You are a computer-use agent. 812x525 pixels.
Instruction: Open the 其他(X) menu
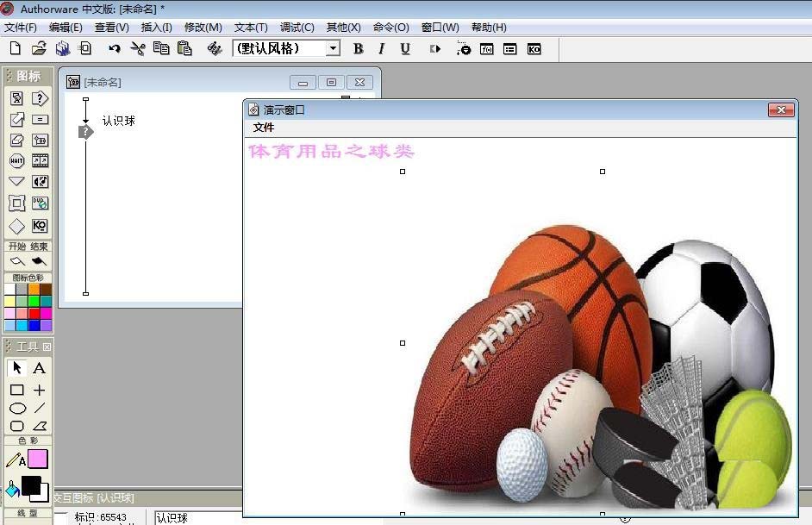(x=343, y=28)
